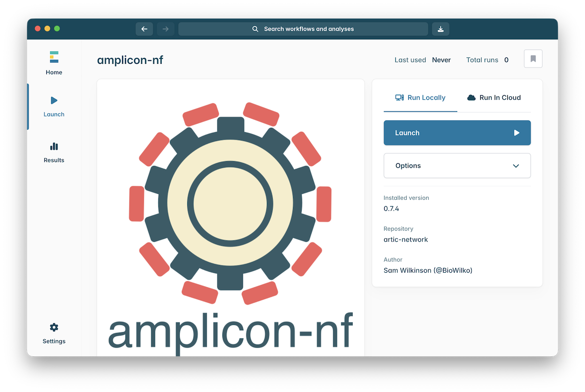Switch to Run Locally tab
This screenshot has height=392, width=585.
(x=420, y=98)
